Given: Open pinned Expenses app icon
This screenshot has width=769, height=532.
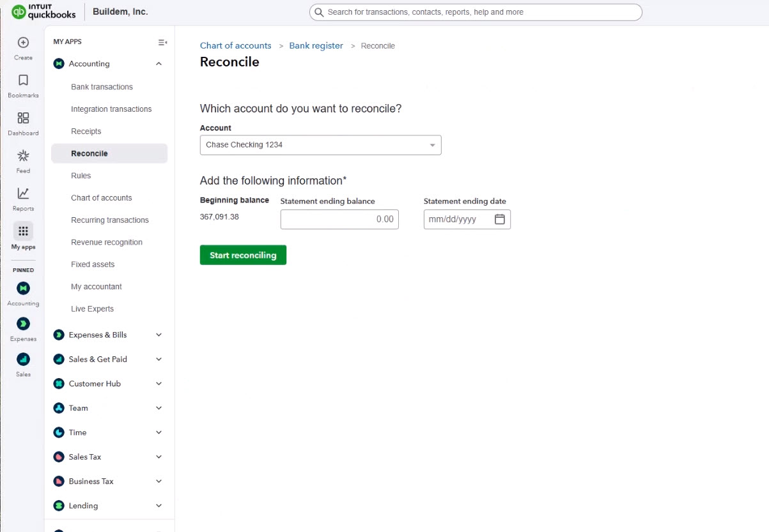Looking at the screenshot, I should point(23,324).
